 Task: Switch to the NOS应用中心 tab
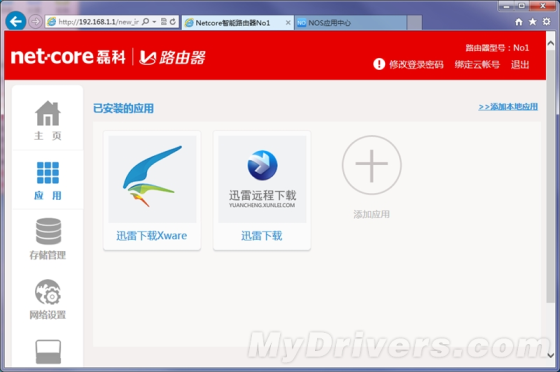350,23
